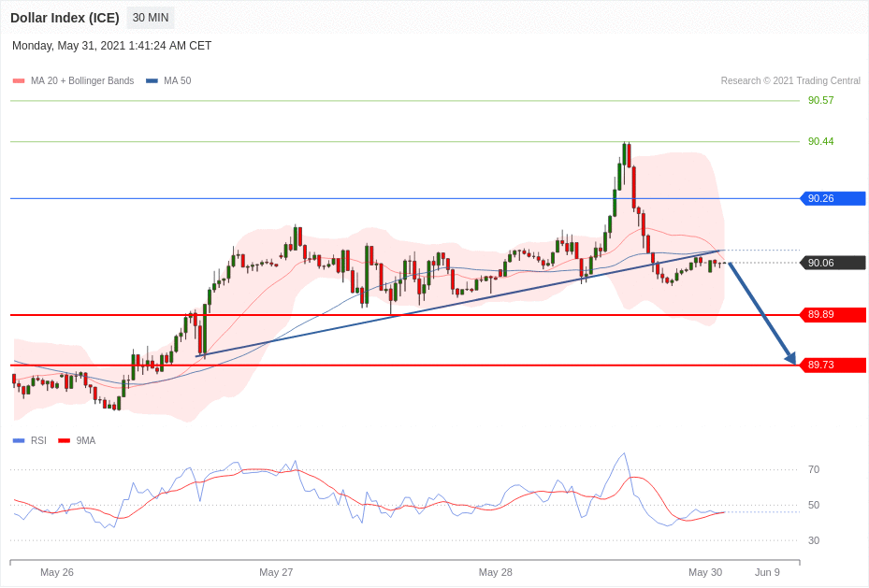Click the May 27 date axis label
Viewport: 869px width, 588px height.
click(276, 572)
